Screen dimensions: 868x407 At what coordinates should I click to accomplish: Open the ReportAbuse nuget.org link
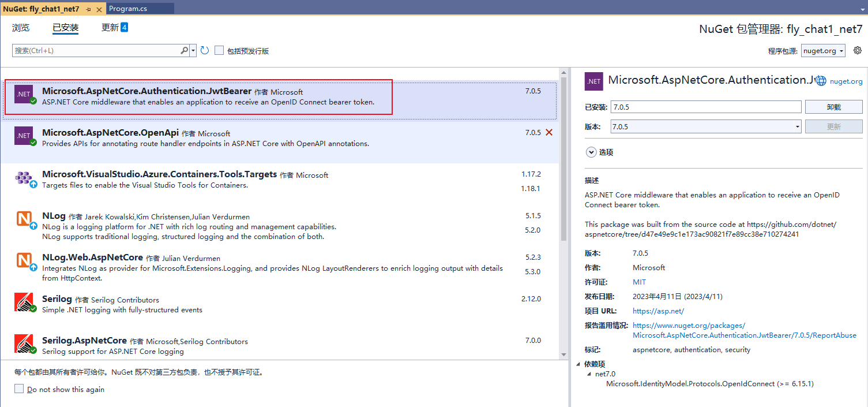[745, 330]
